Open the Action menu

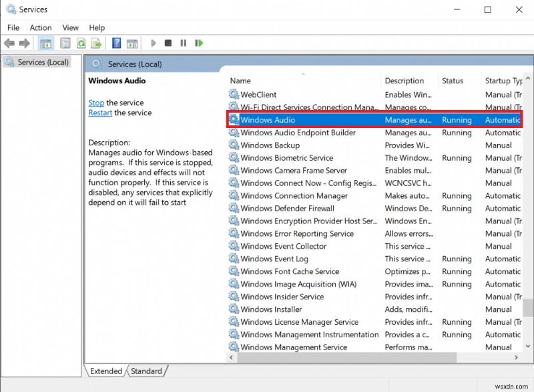coord(41,27)
